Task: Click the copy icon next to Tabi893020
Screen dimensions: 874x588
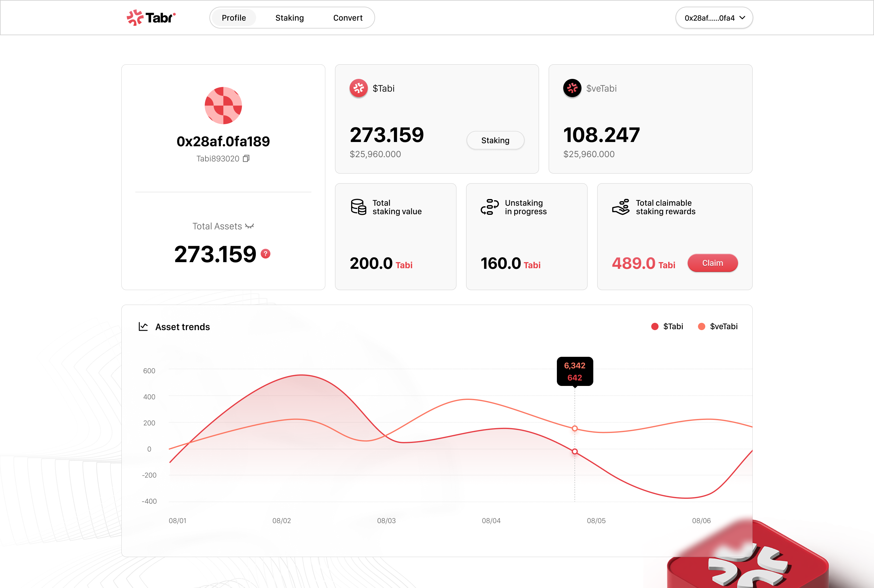Action: (247, 158)
